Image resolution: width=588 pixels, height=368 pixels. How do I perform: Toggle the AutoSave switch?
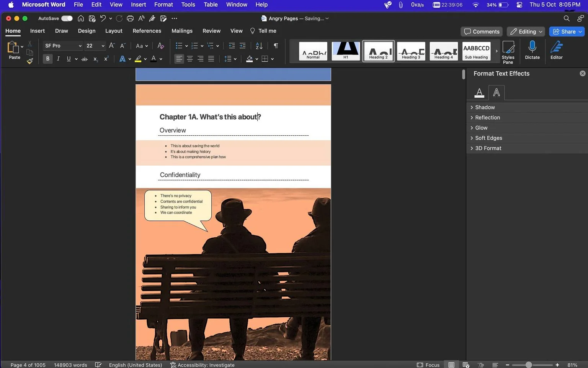[x=67, y=18]
